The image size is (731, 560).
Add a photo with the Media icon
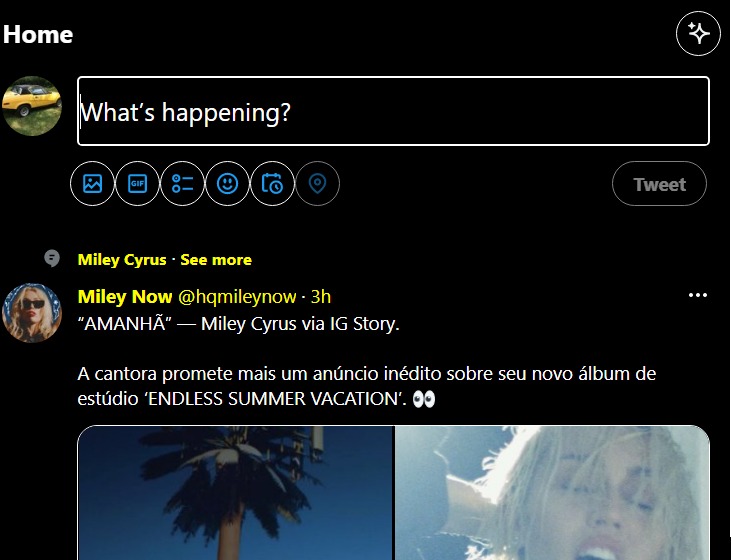coord(92,183)
